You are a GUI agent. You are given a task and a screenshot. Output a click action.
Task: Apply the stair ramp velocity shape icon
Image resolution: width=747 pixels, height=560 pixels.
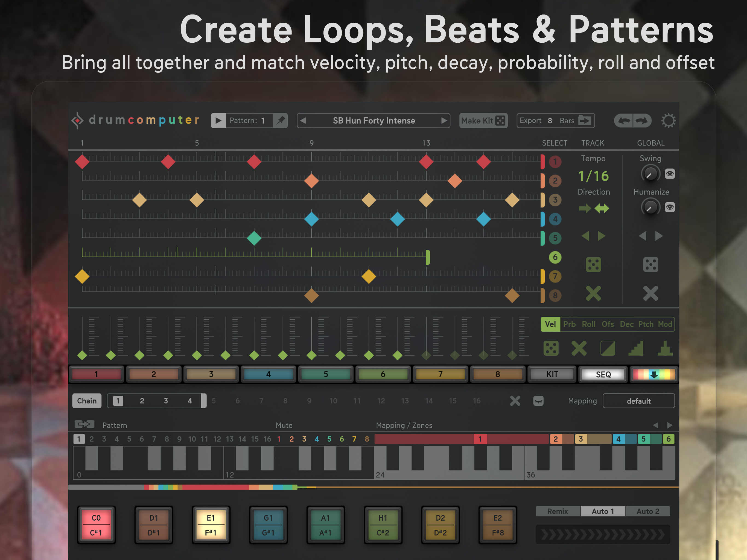click(636, 348)
